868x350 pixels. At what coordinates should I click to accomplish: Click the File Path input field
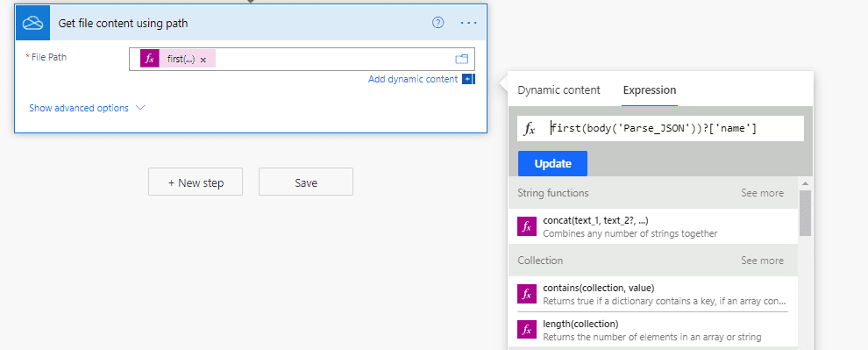click(x=302, y=60)
